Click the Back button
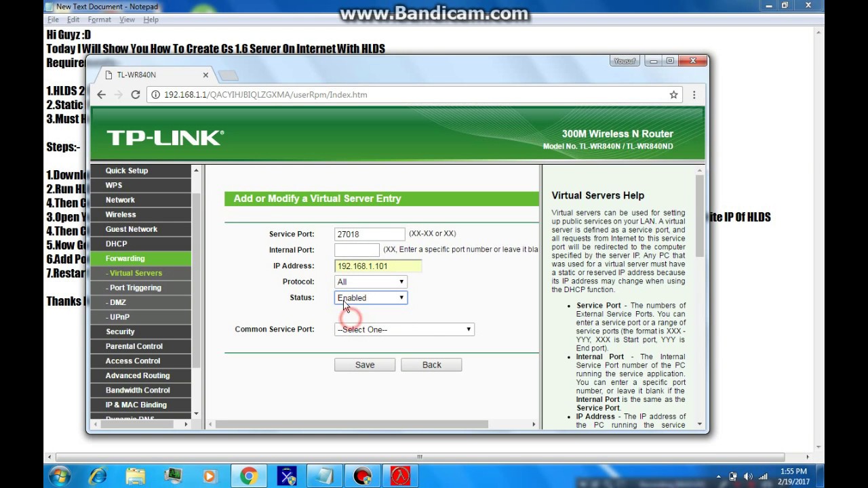Screen dimensions: 868x488 (x=431, y=365)
